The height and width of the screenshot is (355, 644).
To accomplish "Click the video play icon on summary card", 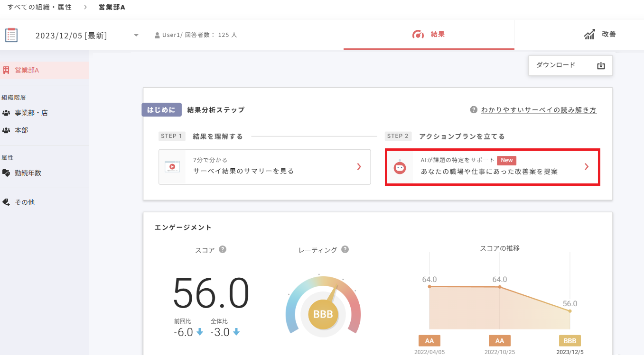I will [172, 167].
